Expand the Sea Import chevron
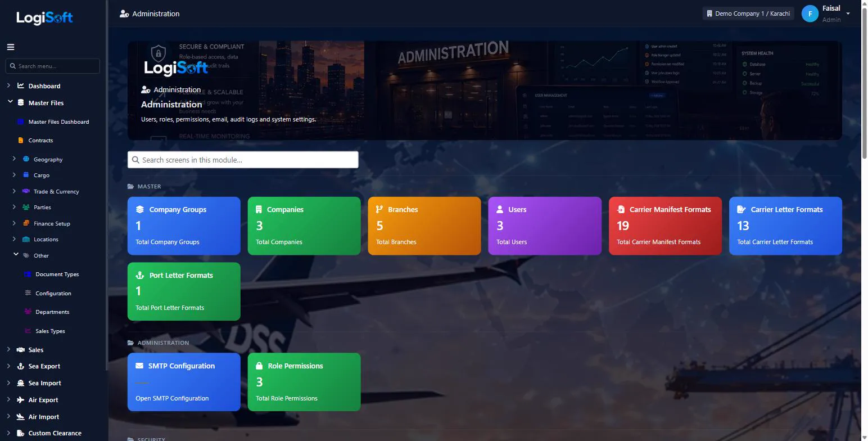The height and width of the screenshot is (441, 868). tap(8, 383)
